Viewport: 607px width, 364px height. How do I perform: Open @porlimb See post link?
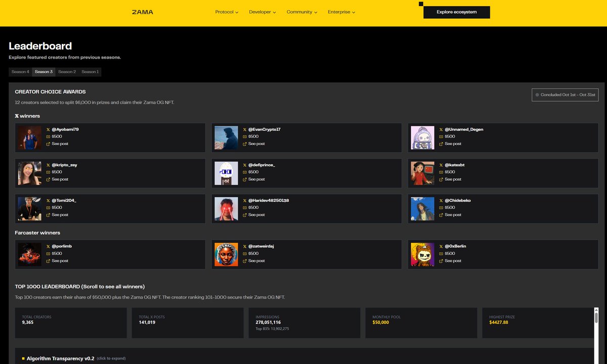pyautogui.click(x=57, y=261)
